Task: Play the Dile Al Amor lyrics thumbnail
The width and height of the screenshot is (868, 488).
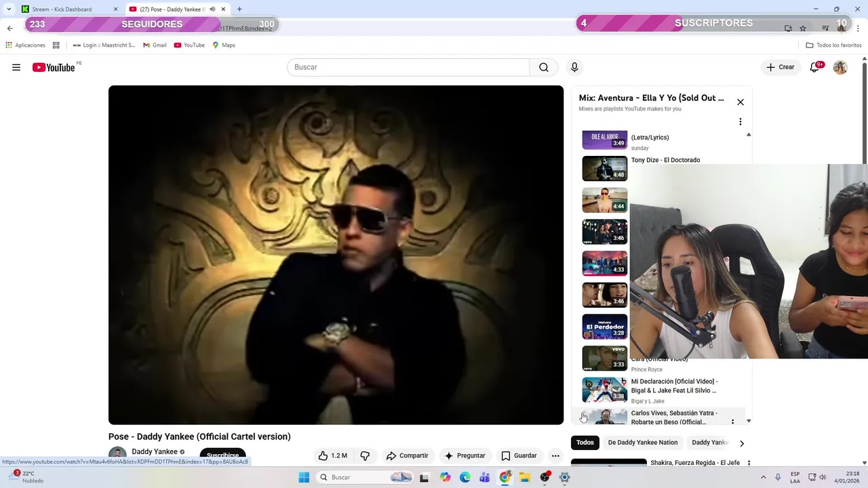Action: pyautogui.click(x=605, y=140)
